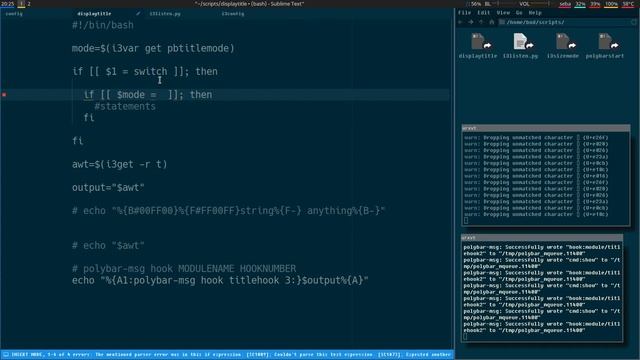
Task: Click the output="$awt" line
Action: point(108,188)
